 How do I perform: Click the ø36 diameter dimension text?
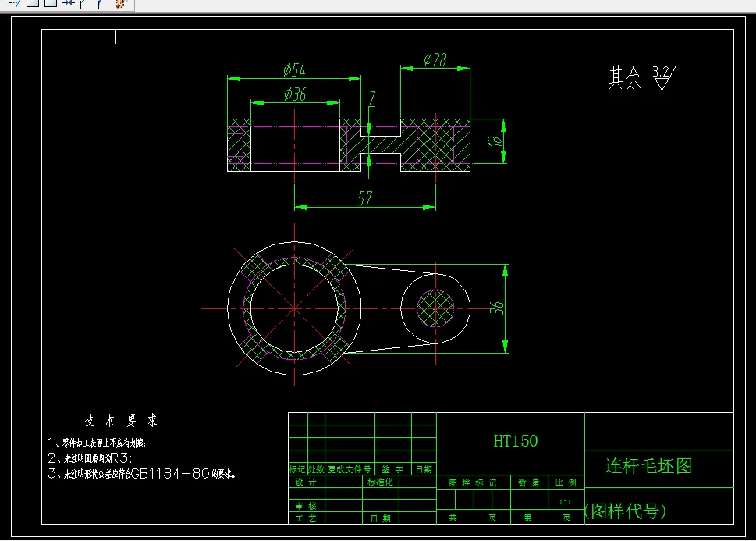point(295,94)
